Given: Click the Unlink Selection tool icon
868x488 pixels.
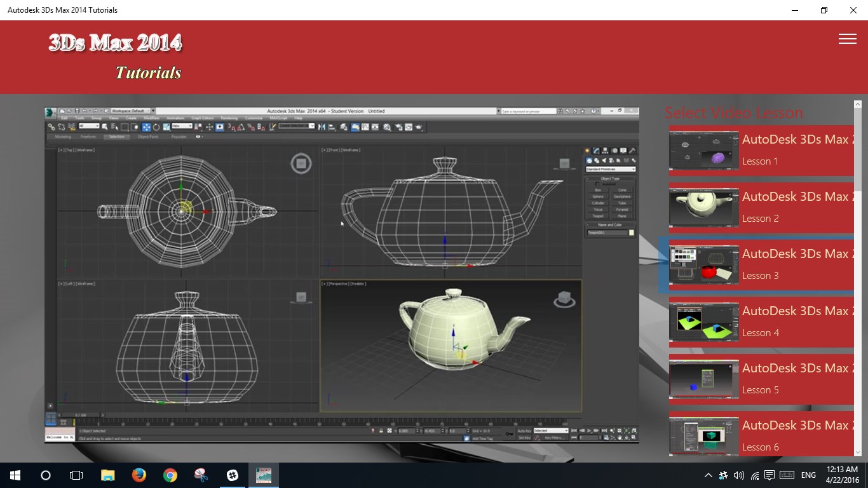Looking at the screenshot, I should pos(62,126).
